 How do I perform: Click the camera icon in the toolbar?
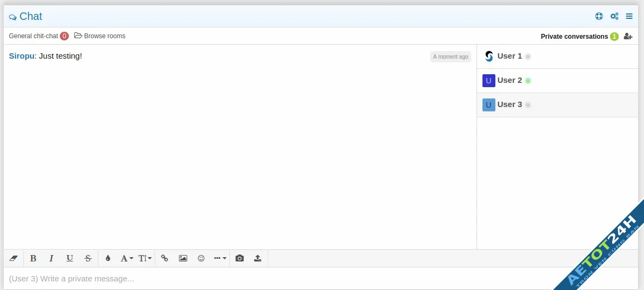click(x=240, y=258)
